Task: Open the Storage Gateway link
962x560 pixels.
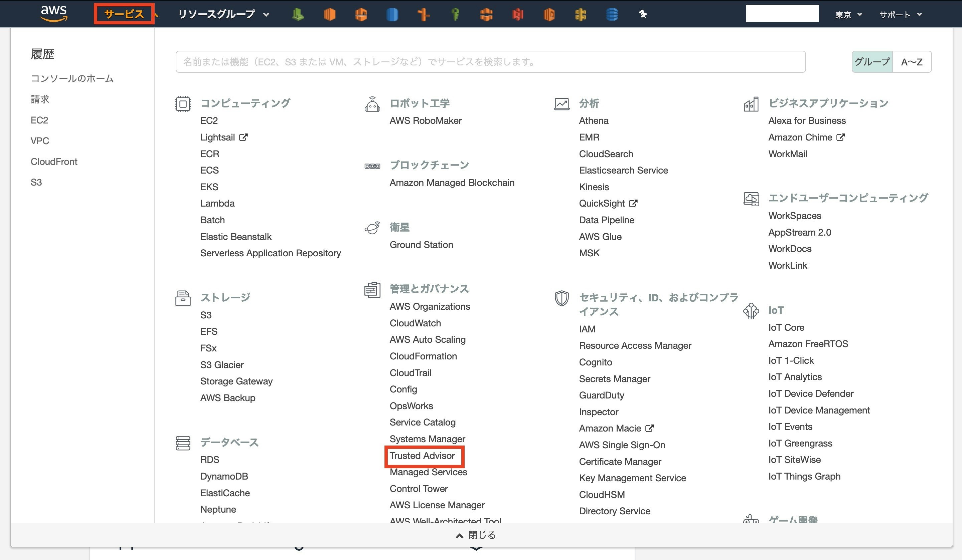Action: tap(236, 381)
